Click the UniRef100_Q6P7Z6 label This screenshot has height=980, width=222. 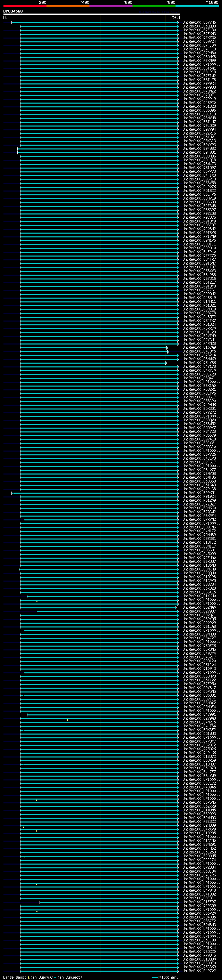coord(199,455)
